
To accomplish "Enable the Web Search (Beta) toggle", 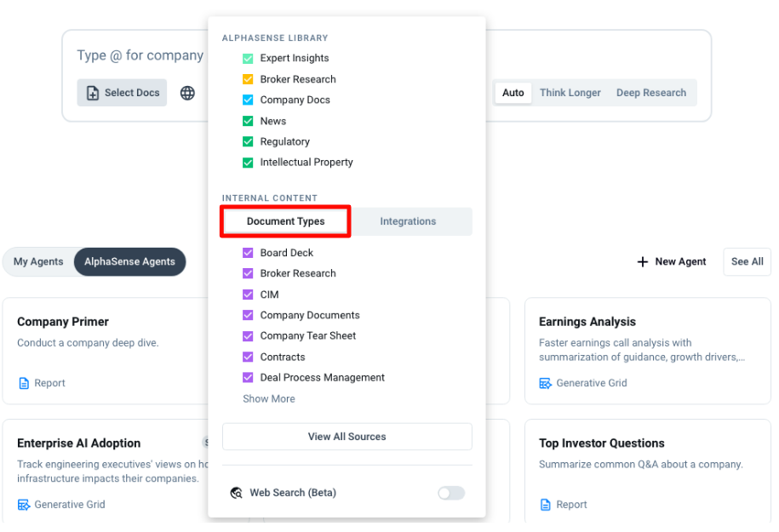I will [451, 493].
